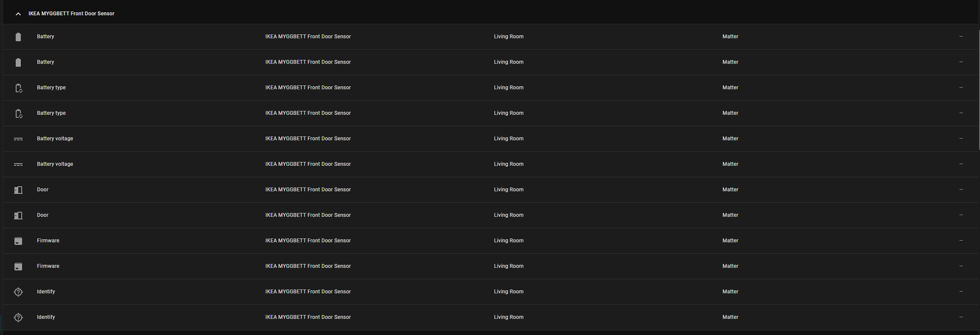Click the battery icon in the second Battery row

[18, 62]
